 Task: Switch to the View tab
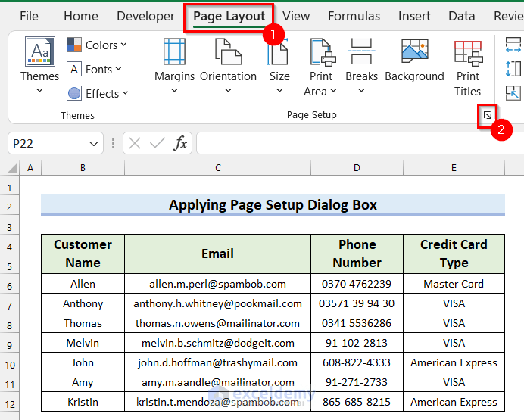click(x=296, y=16)
